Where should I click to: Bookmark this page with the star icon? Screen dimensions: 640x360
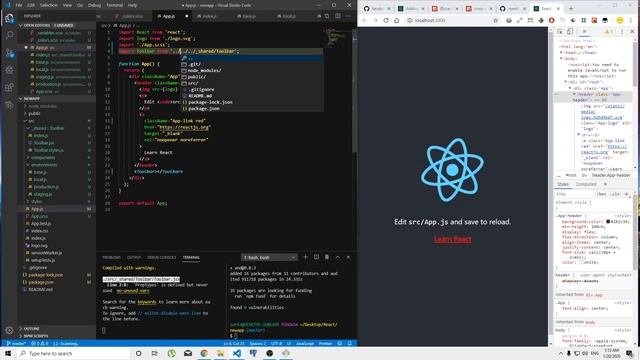pos(496,20)
